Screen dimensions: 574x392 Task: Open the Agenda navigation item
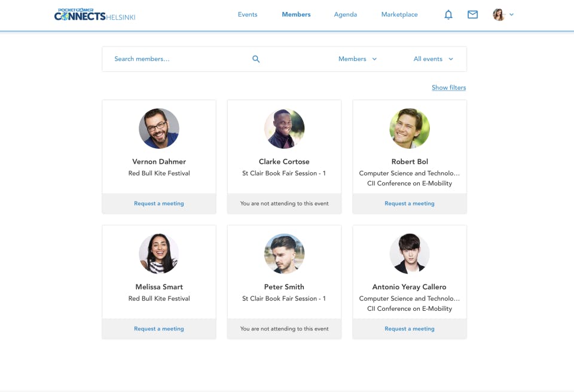(345, 15)
